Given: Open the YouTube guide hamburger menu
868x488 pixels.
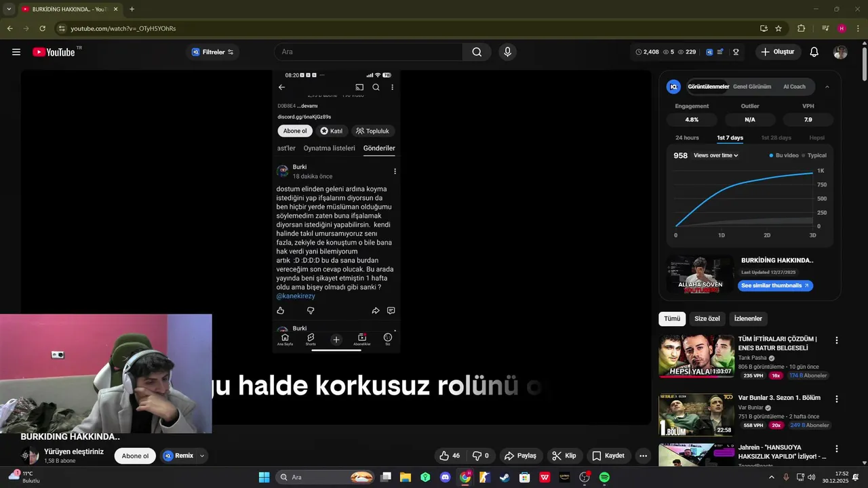Looking at the screenshot, I should (16, 52).
